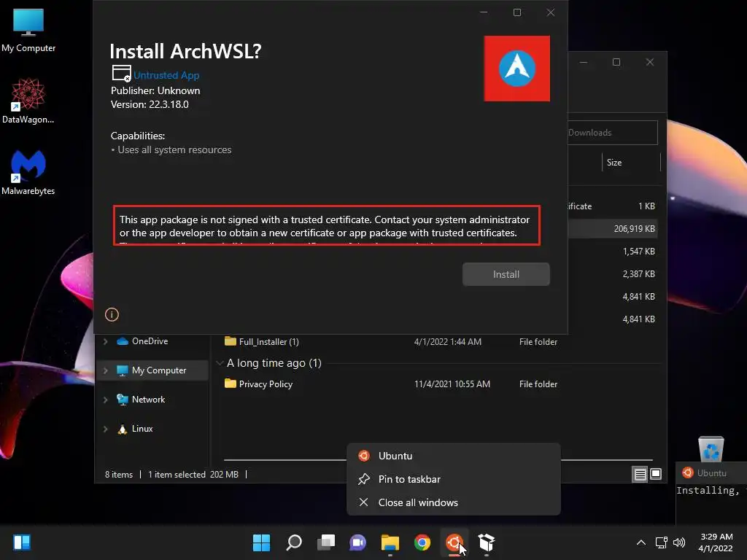Viewport: 747px width, 560px height.
Task: Click the Explorer horizontal scrollbar
Action: (x=438, y=460)
